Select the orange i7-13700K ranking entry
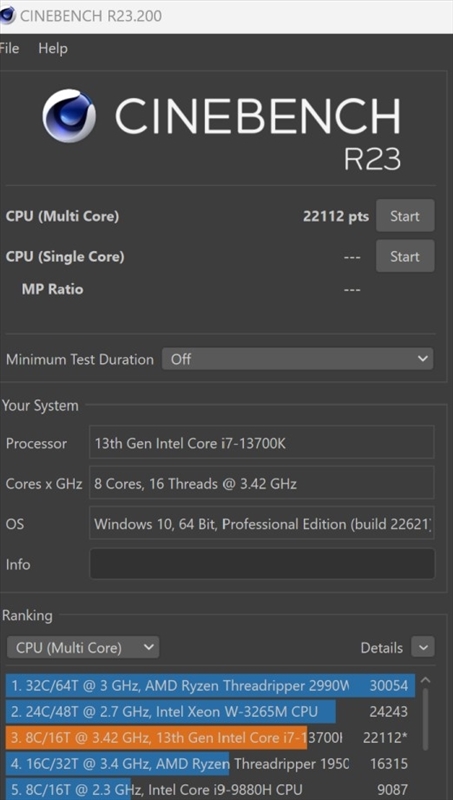The image size is (453, 800). tap(211, 737)
